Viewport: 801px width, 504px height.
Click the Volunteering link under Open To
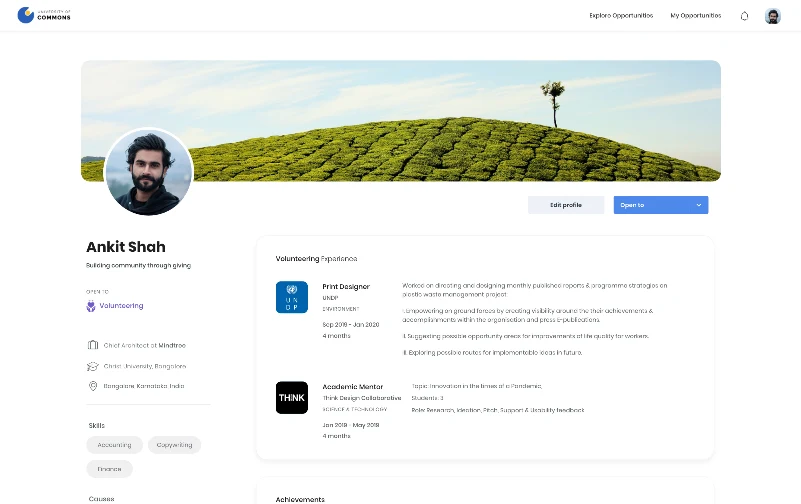(x=121, y=306)
